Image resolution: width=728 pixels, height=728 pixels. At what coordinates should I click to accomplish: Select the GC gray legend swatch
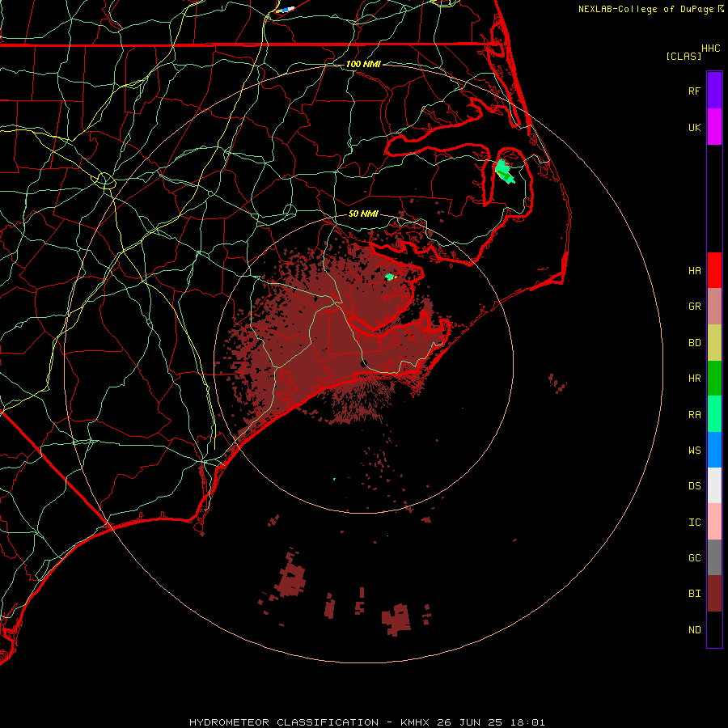coord(714,557)
